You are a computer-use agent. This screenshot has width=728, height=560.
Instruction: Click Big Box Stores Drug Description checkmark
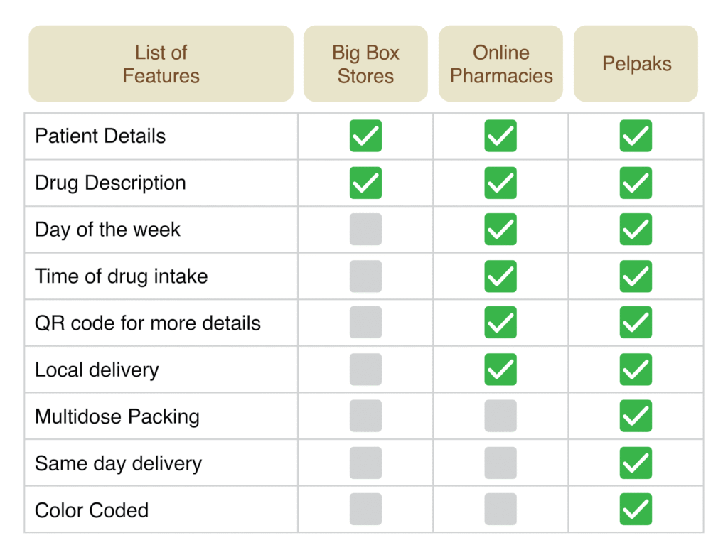365,183
